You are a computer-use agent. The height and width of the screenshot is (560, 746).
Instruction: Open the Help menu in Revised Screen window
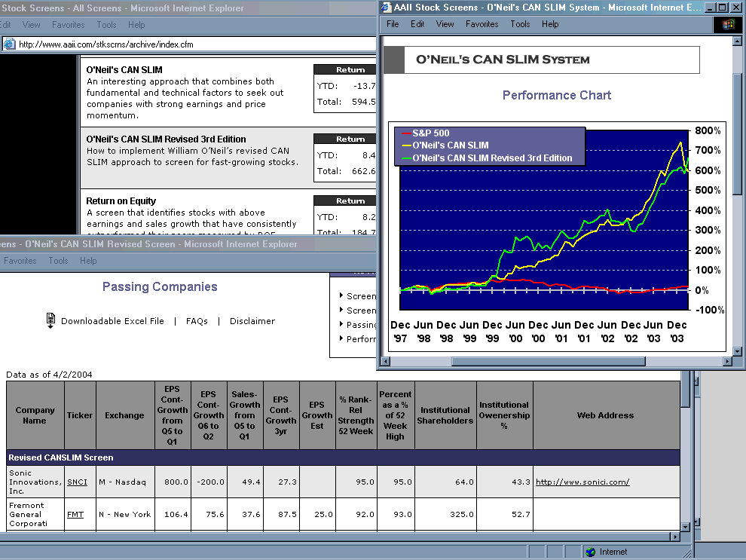[x=88, y=261]
